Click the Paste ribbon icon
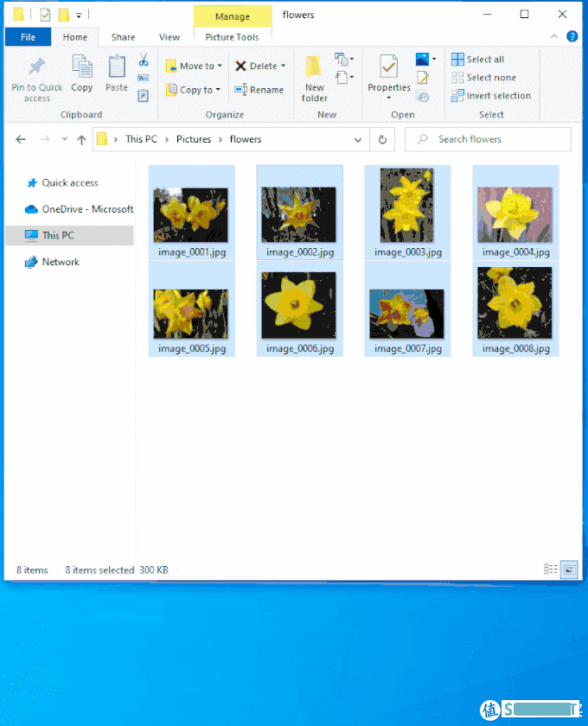Viewport: 588px width, 726px height. [116, 67]
